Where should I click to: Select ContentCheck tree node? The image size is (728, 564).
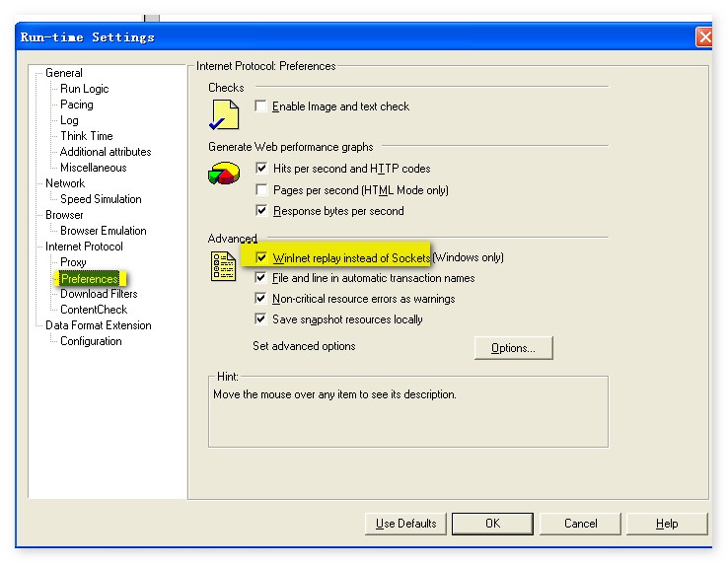tap(94, 310)
